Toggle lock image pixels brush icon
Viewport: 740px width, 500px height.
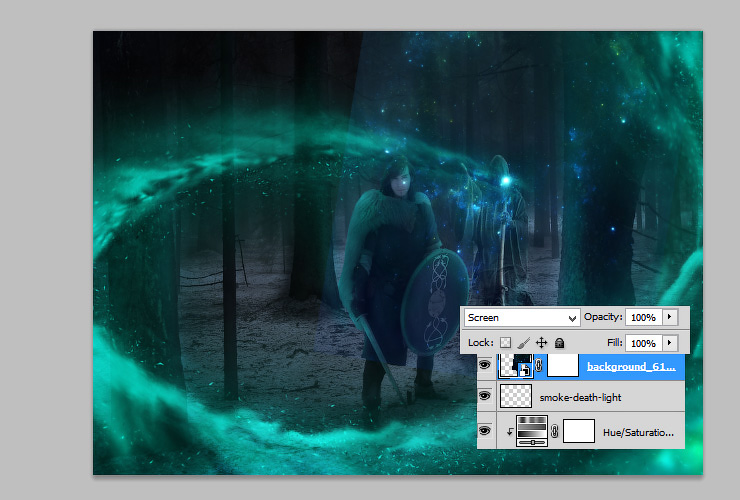(x=523, y=343)
